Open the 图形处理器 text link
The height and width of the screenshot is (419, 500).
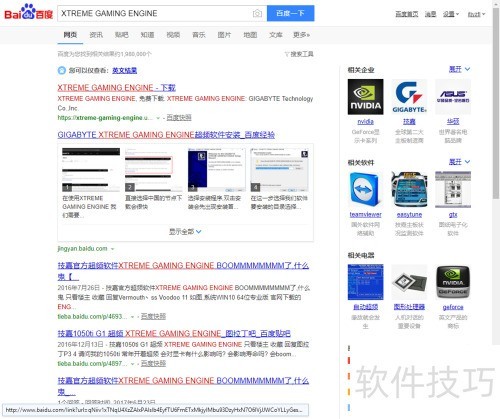click(409, 307)
